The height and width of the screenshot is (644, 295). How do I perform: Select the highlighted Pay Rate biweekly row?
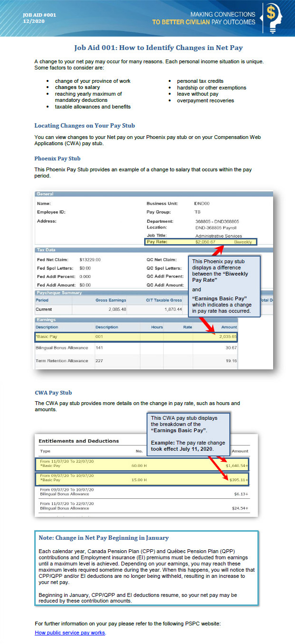click(x=201, y=242)
